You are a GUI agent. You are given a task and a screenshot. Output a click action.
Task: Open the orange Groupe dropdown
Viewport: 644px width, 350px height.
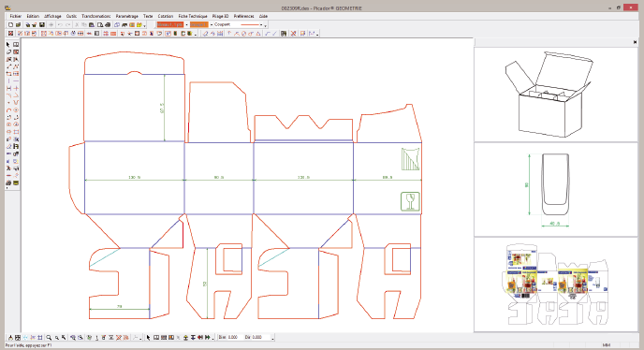tap(212, 24)
